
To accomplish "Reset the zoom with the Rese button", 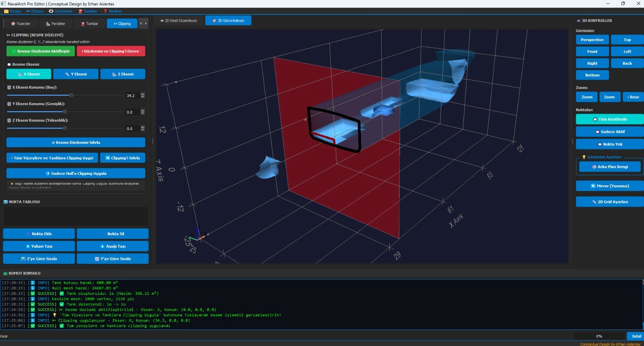I will point(633,97).
